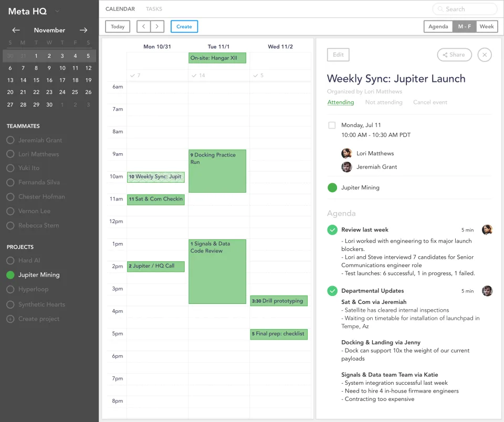Click the Create button
The image size is (504, 422).
[184, 26]
